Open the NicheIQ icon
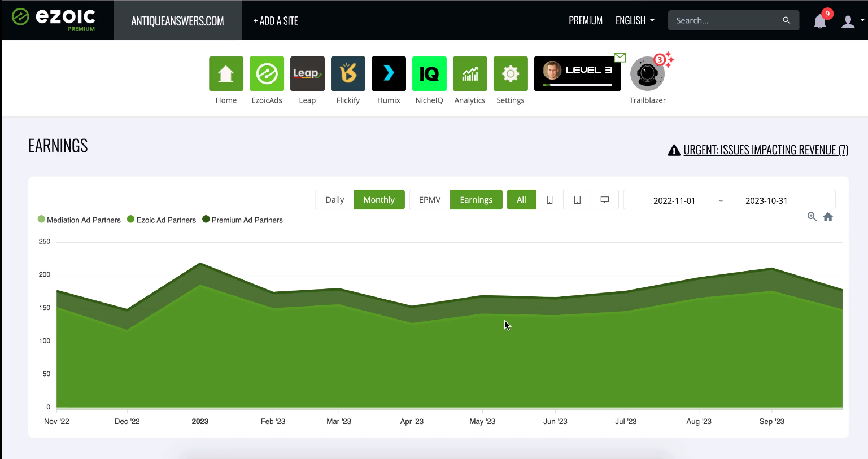868x459 pixels. [x=429, y=73]
